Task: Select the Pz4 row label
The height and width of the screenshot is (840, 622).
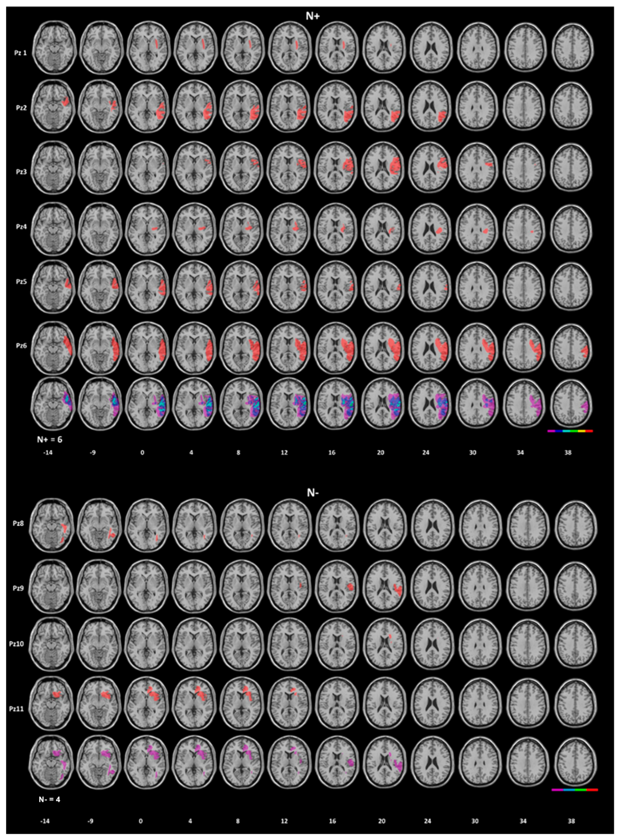Action: (21, 227)
